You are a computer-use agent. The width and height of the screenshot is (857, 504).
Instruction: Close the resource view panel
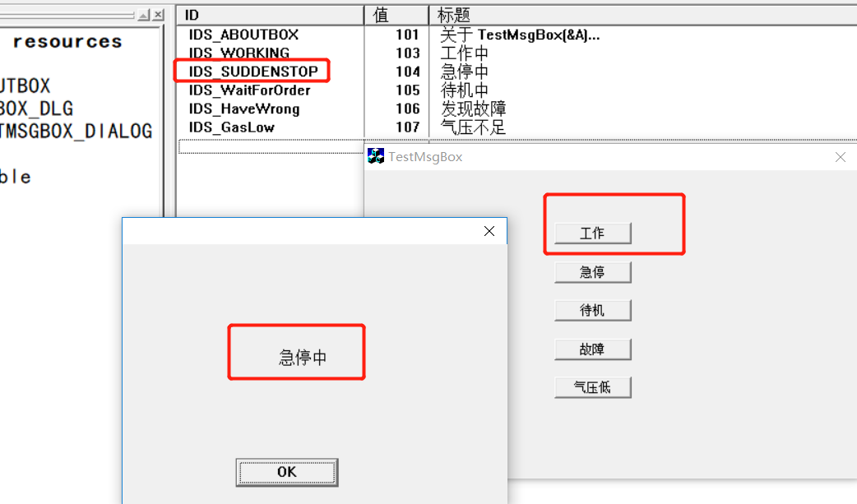pos(158,15)
